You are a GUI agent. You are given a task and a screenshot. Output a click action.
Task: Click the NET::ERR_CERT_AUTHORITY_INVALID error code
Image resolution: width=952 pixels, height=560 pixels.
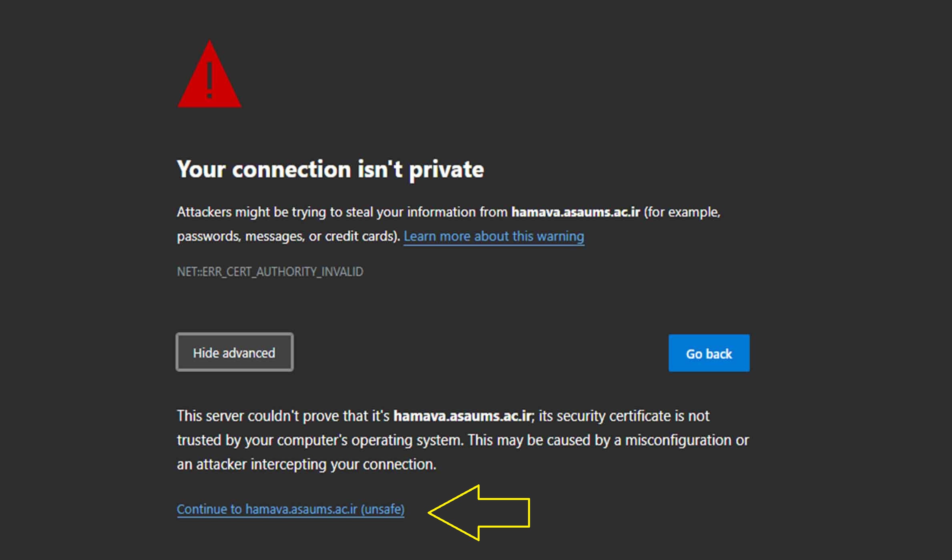pyautogui.click(x=270, y=272)
